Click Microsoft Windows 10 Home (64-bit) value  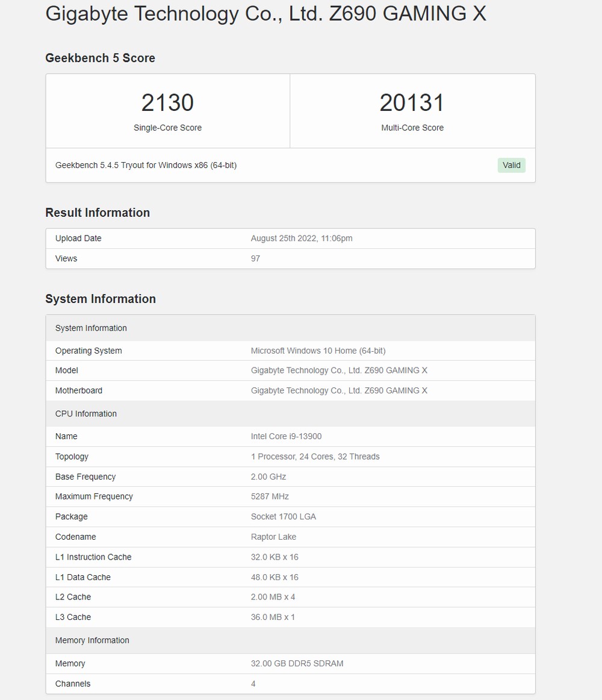click(318, 351)
